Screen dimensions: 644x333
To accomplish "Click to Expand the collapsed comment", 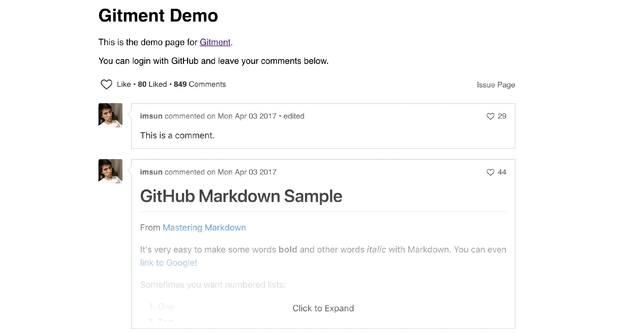I will point(323,308).
